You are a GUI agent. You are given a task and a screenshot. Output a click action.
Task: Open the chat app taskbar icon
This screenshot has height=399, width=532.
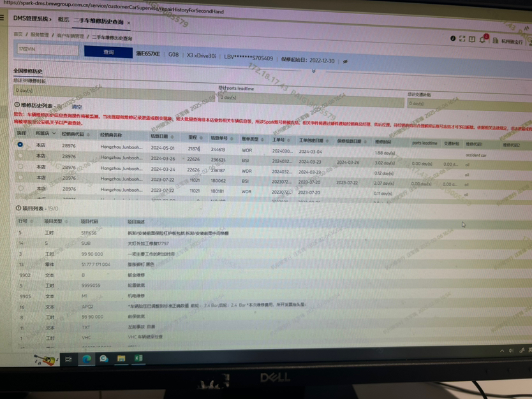(104, 359)
